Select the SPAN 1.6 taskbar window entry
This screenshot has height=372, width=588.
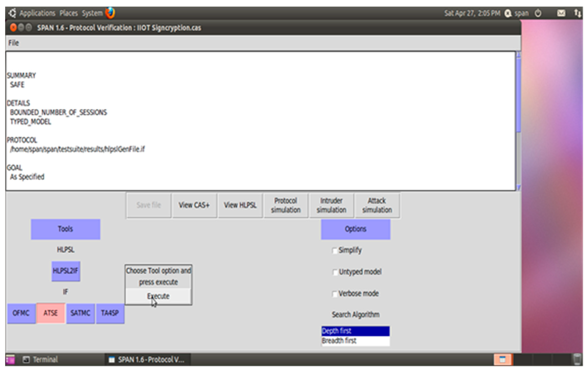[148, 360]
